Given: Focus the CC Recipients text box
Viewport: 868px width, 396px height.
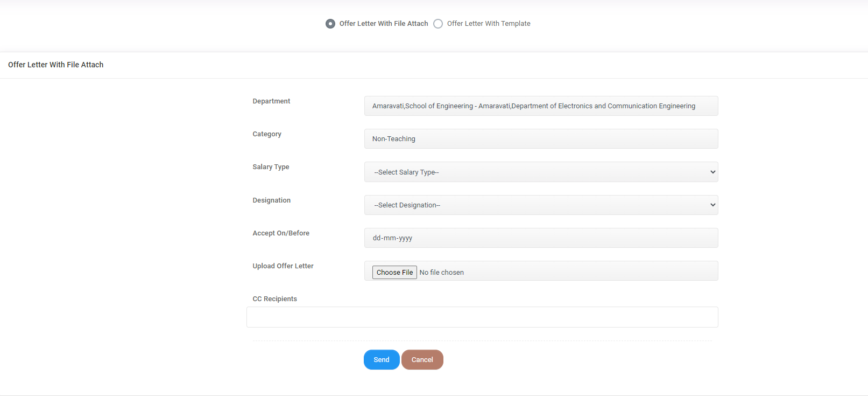Looking at the screenshot, I should coord(482,317).
